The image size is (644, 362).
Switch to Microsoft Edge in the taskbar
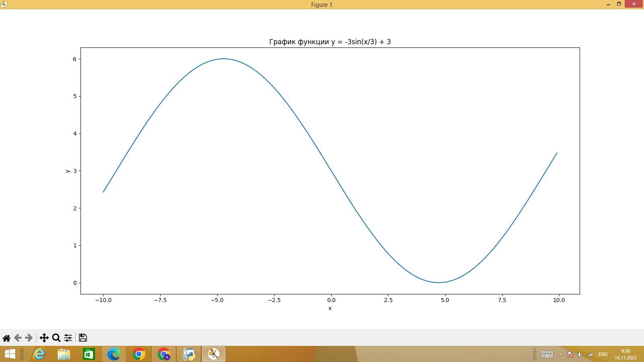pos(114,354)
